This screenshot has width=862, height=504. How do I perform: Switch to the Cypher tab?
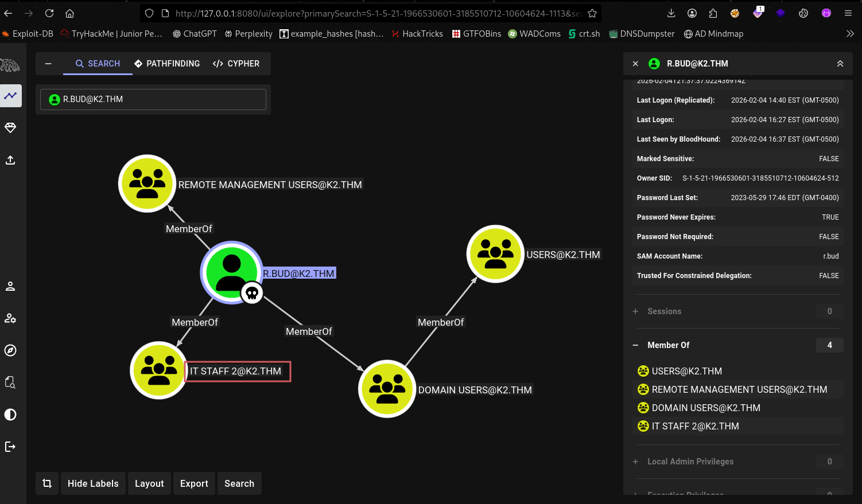click(x=236, y=64)
